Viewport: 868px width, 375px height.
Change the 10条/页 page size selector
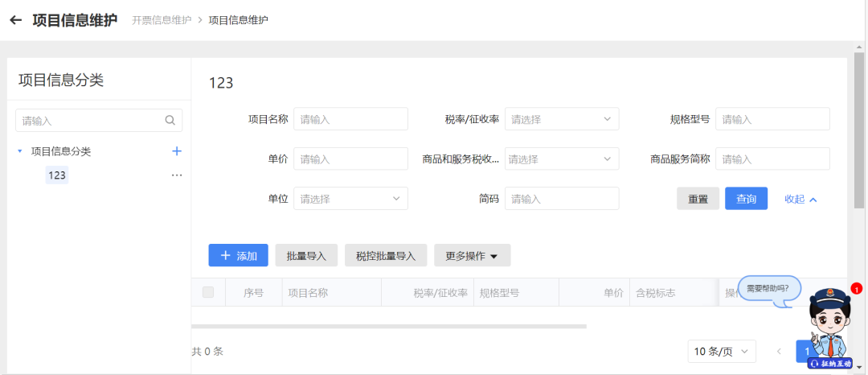(x=722, y=352)
